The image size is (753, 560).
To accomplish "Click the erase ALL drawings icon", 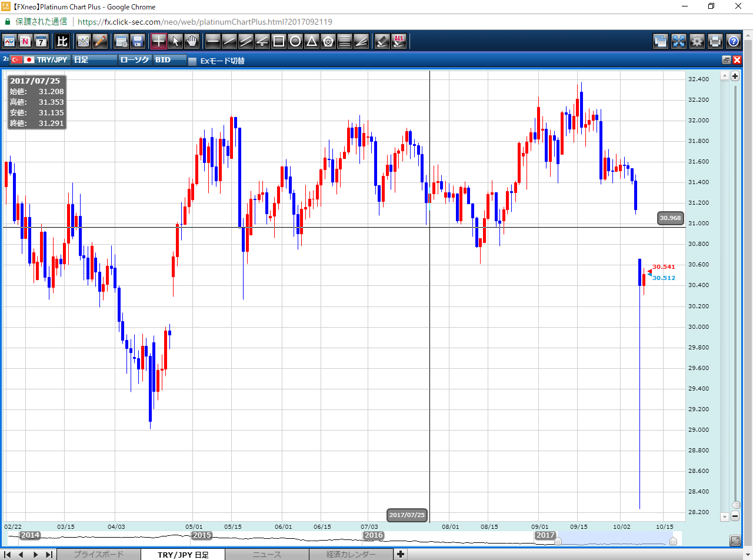I will click(399, 41).
